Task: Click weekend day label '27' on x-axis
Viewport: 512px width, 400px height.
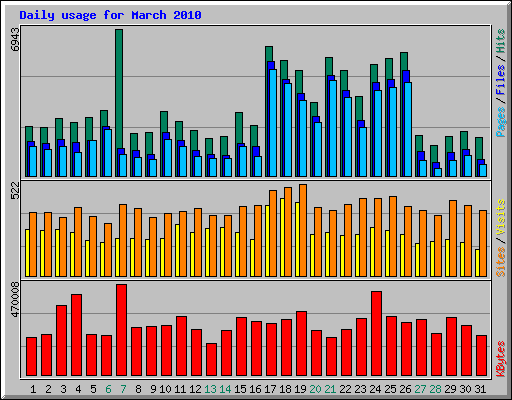Action: [420, 389]
